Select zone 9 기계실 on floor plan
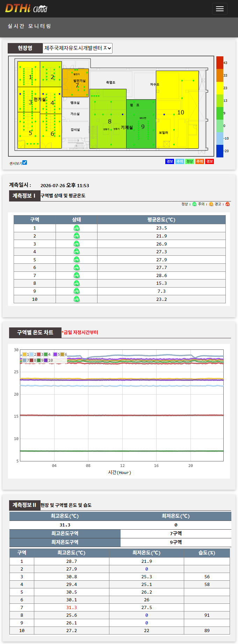238x644 pixels. point(141,124)
